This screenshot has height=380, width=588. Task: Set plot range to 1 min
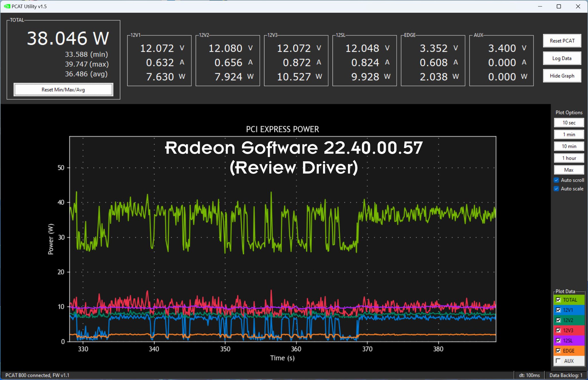tap(568, 134)
